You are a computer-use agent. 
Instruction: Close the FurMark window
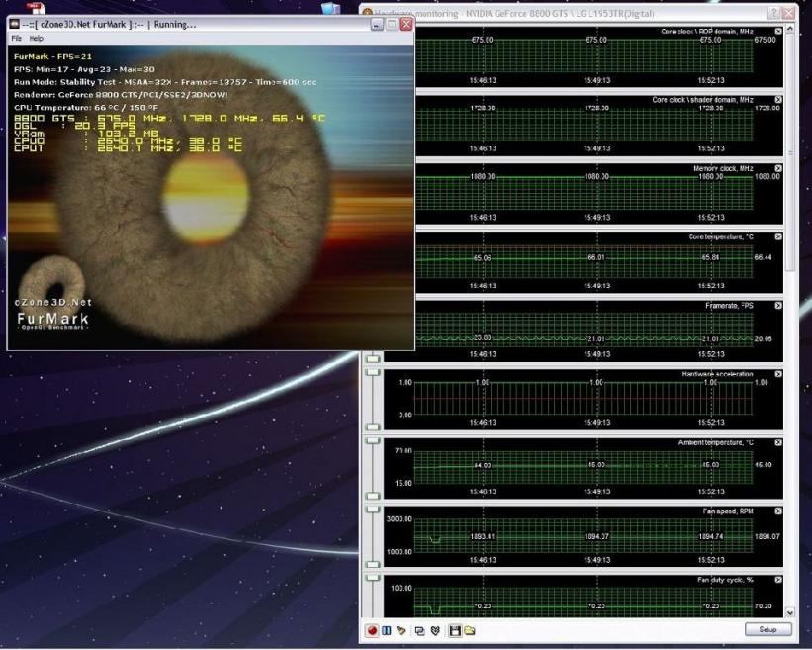[406, 24]
